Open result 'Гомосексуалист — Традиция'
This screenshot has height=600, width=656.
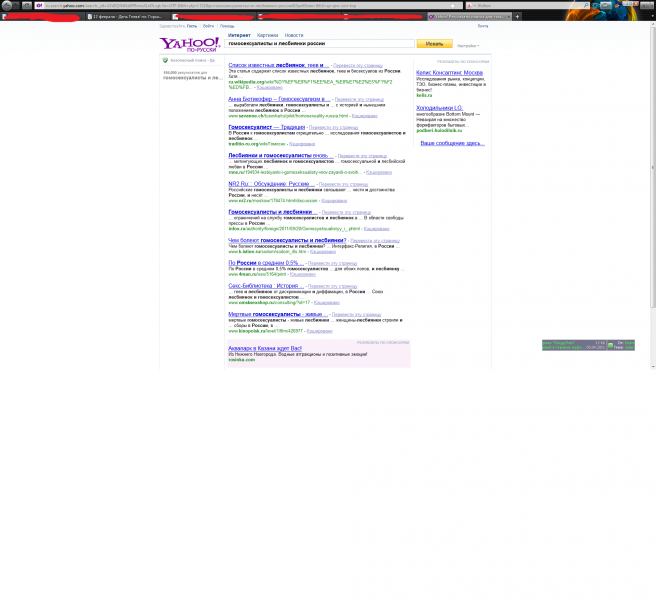coord(266,127)
